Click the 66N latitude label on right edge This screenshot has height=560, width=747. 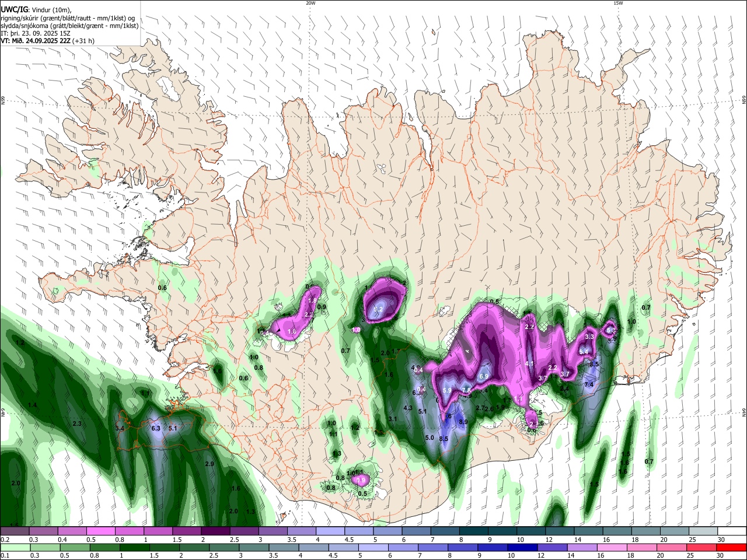pos(744,100)
